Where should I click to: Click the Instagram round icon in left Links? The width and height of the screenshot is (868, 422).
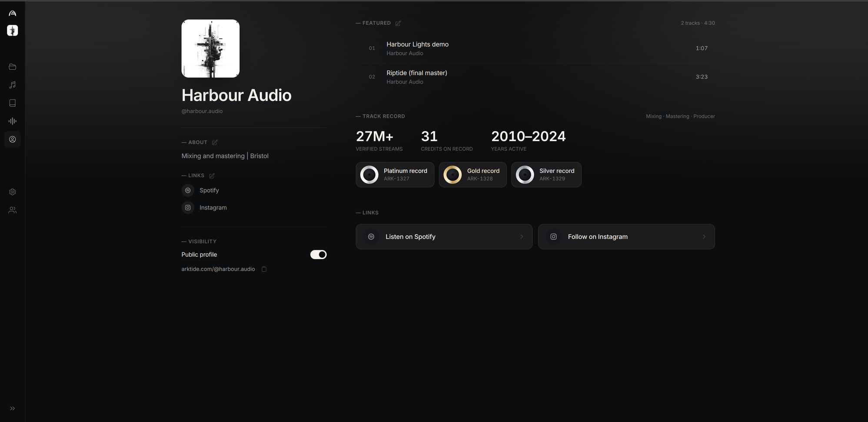188,208
